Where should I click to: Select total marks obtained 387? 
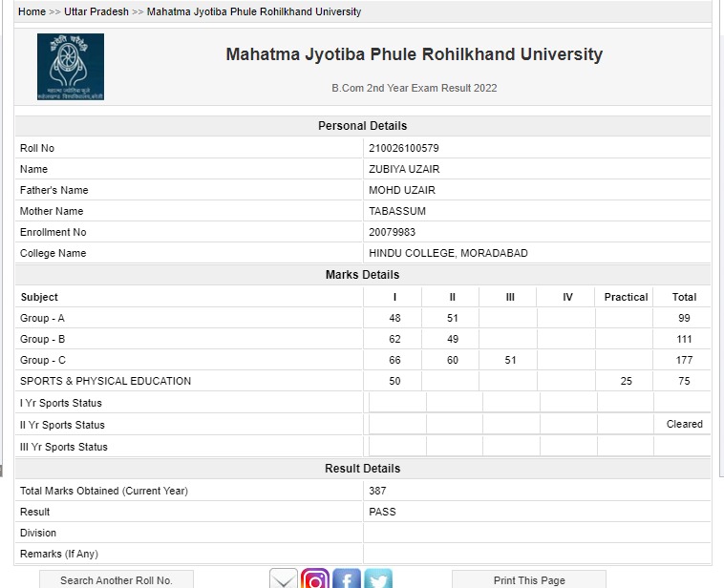pos(377,491)
